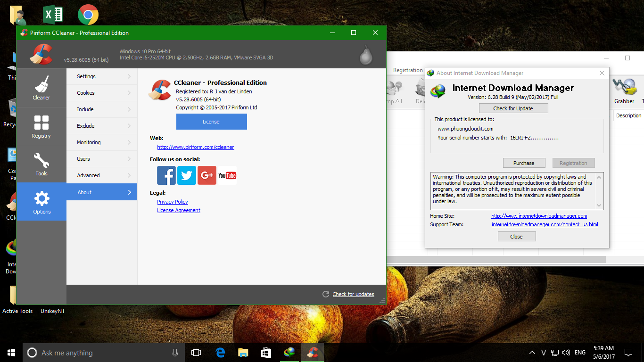Click the refresh icon beside Check for updates
644x362 pixels.
326,294
